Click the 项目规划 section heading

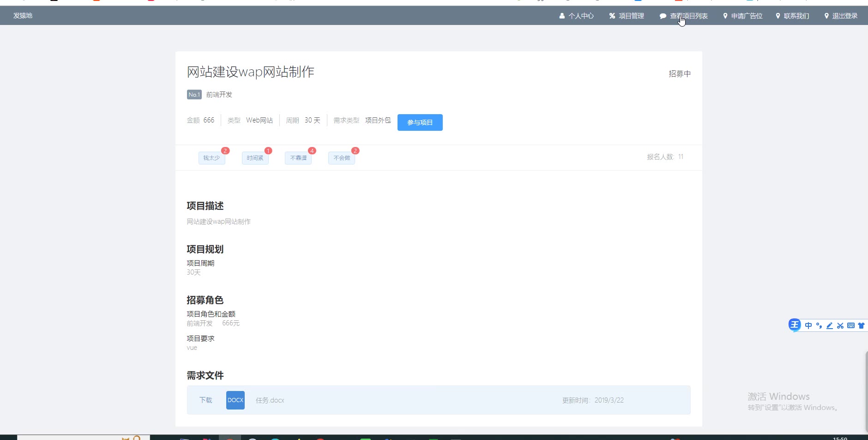coord(205,250)
